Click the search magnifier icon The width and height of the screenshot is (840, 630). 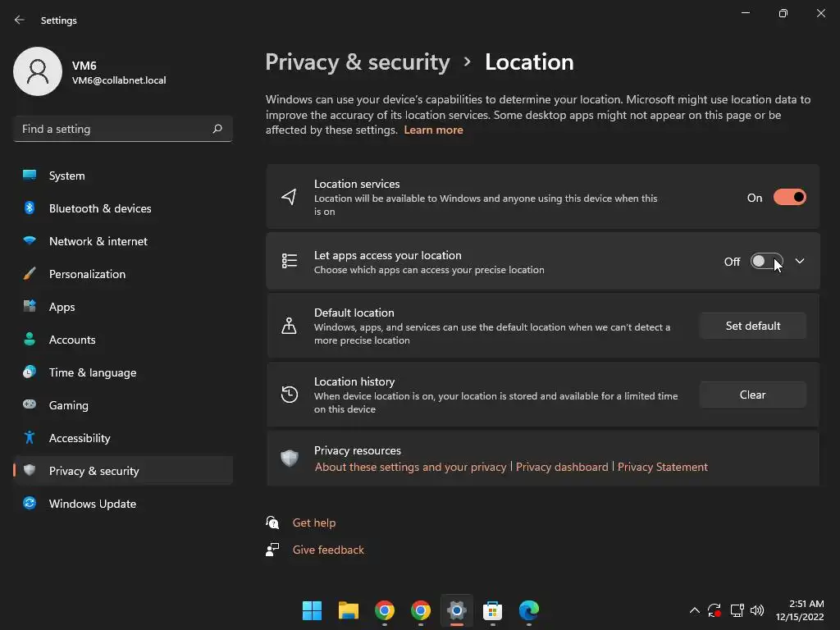[217, 129]
